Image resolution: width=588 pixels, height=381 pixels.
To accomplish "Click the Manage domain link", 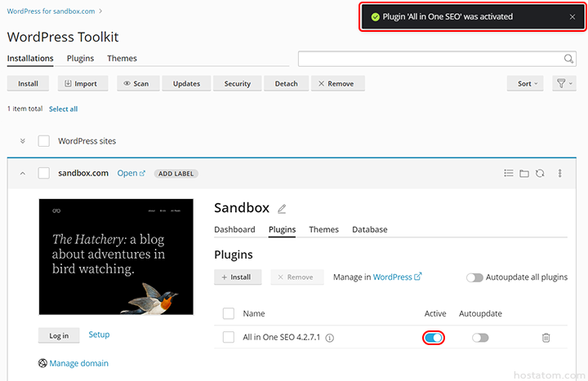I will pos(78,363).
